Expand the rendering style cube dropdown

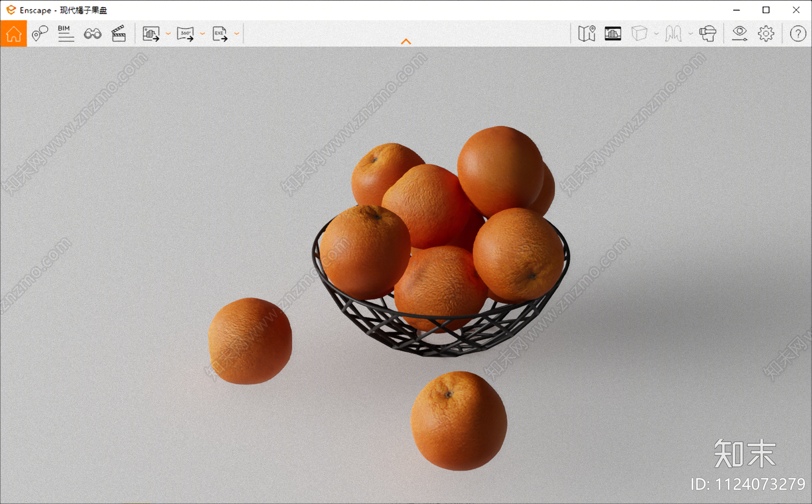pos(656,34)
